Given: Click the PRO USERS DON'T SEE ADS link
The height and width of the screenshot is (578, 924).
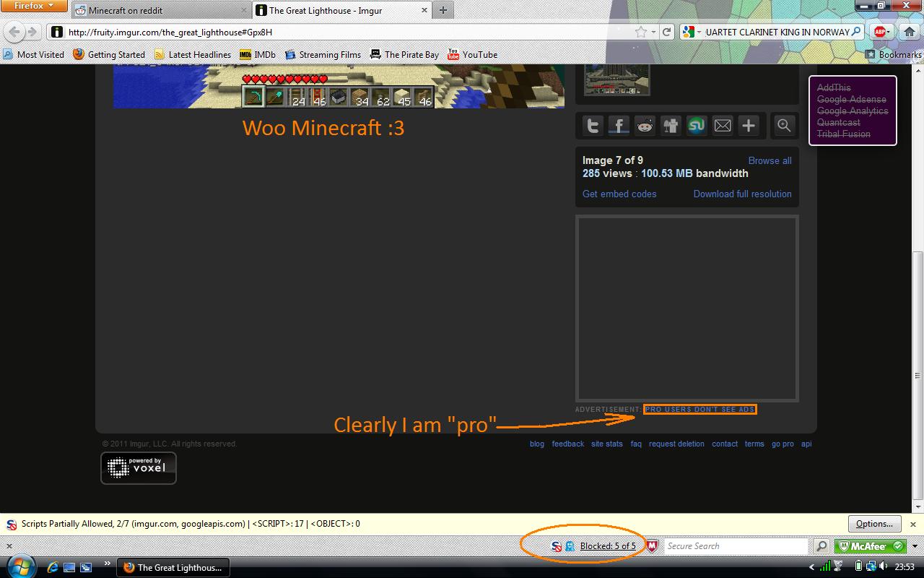Looking at the screenshot, I should pyautogui.click(x=699, y=410).
